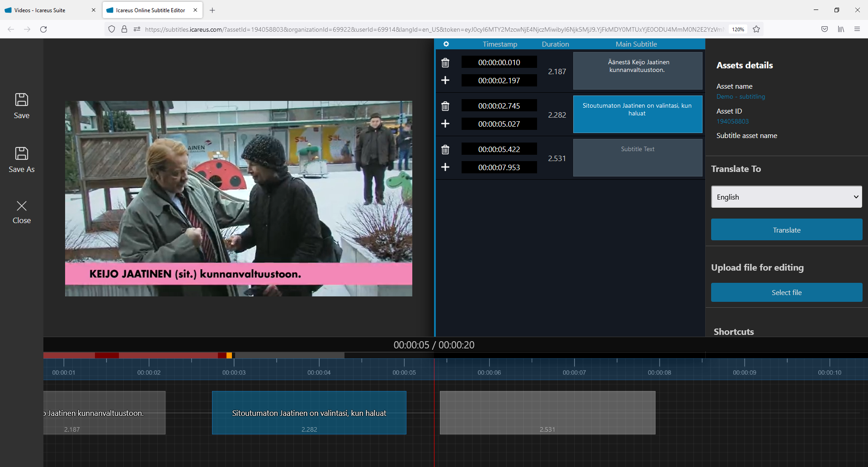Bookmark this page with star icon
Image resolution: width=868 pixels, height=467 pixels.
coord(756,29)
